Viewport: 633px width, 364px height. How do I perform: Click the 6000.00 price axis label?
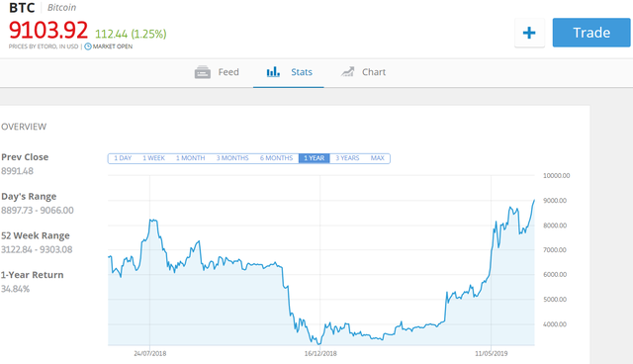[x=555, y=275]
